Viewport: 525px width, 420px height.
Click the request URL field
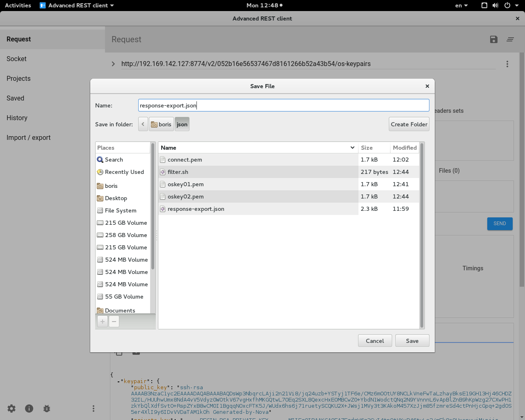tap(308, 64)
